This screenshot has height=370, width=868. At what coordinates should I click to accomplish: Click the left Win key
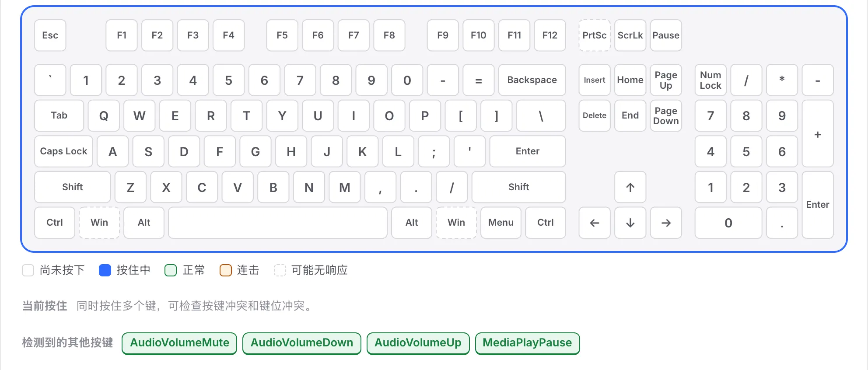pyautogui.click(x=99, y=223)
